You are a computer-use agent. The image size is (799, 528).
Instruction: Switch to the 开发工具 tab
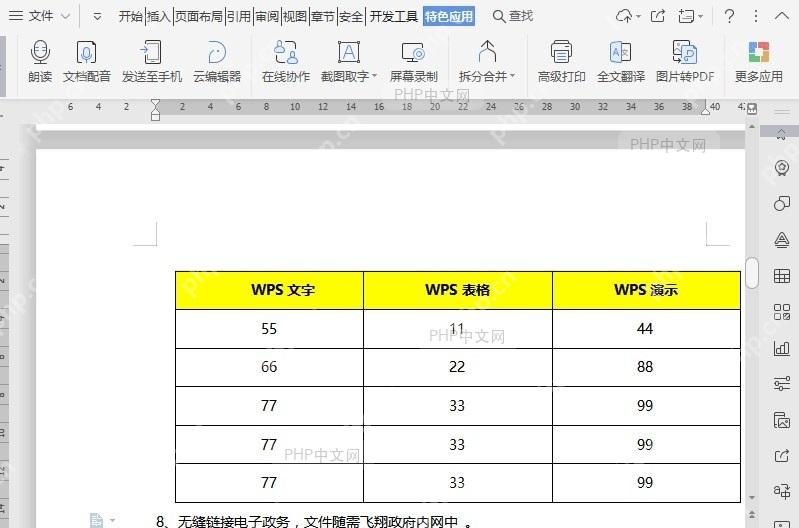(x=393, y=17)
